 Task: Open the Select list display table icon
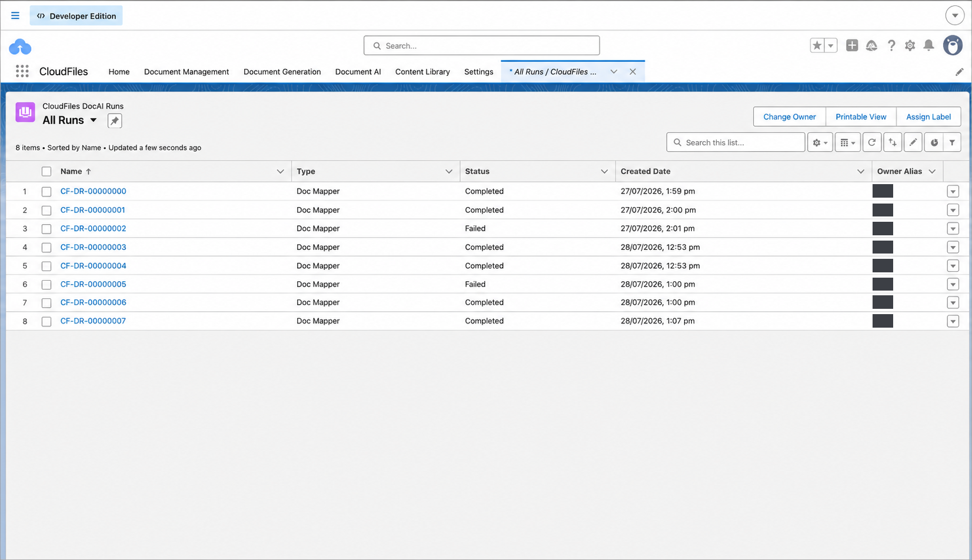847,142
